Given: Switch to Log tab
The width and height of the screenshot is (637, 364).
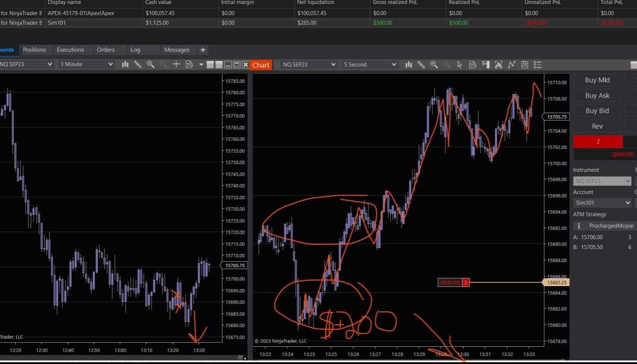Looking at the screenshot, I should 135,50.
